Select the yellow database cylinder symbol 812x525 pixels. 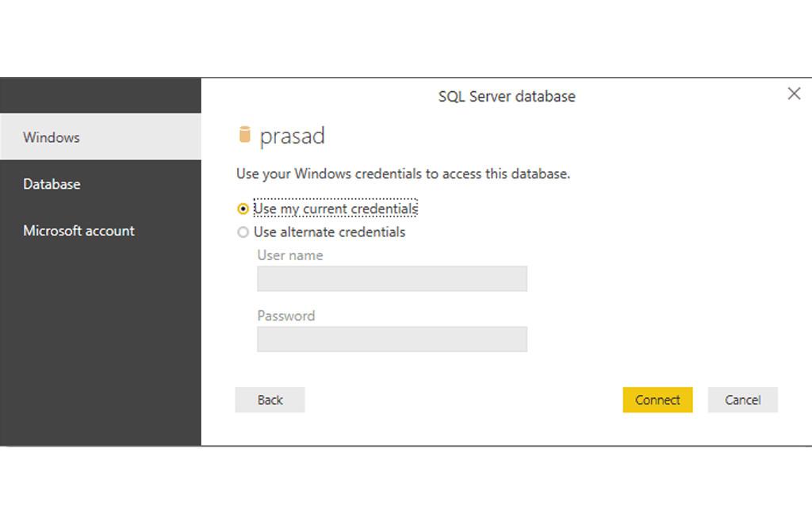[244, 135]
